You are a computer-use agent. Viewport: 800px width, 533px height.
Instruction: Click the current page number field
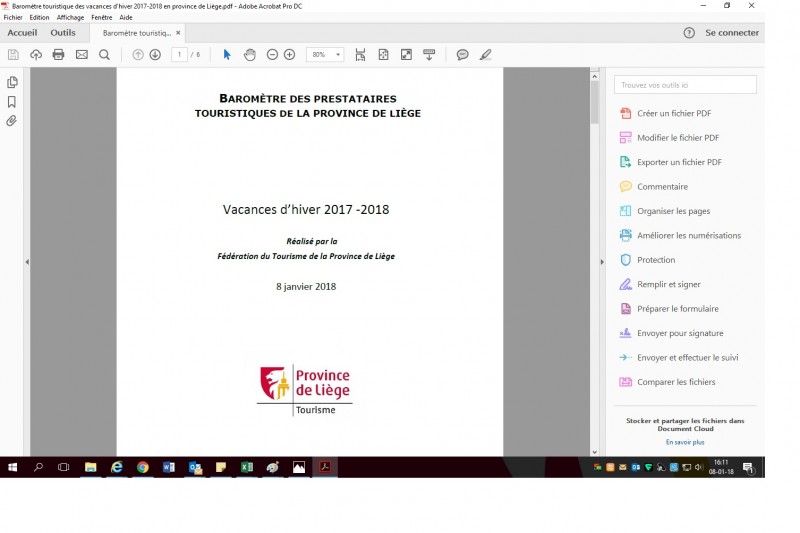click(x=179, y=55)
